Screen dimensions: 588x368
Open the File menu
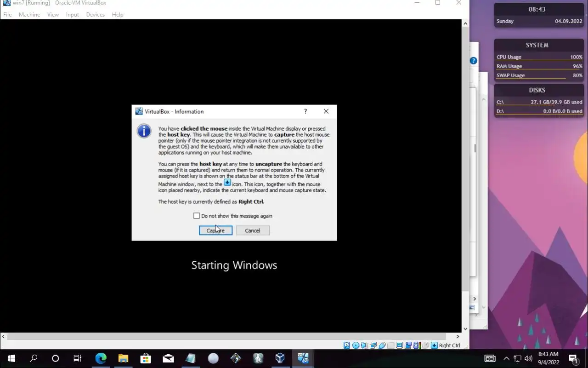(7, 15)
